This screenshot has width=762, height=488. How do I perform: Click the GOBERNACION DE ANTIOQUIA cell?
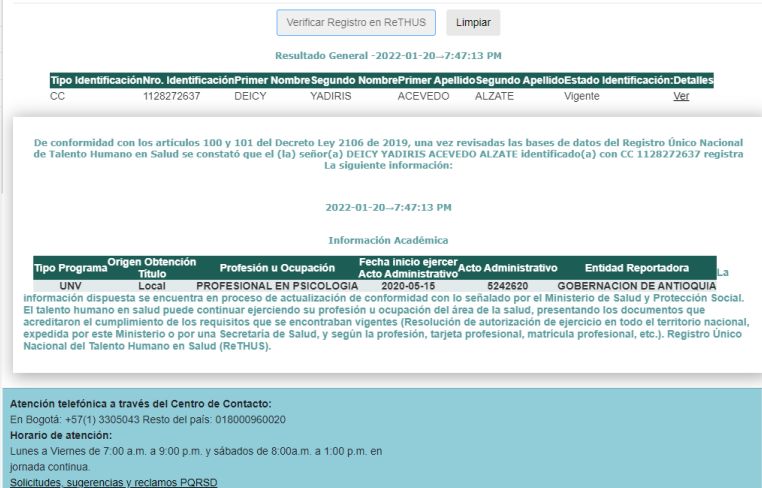point(636,286)
